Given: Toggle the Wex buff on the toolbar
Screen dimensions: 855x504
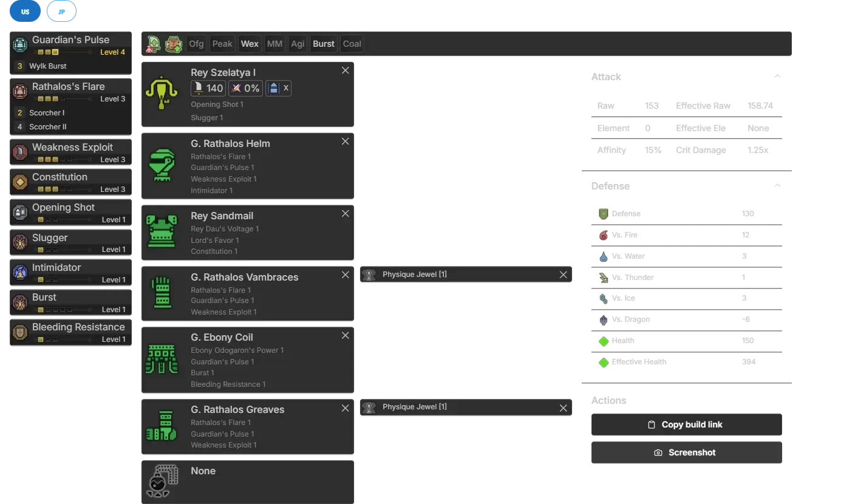Looking at the screenshot, I should 250,44.
